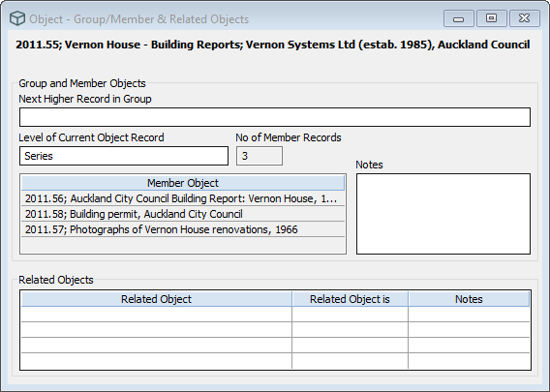This screenshot has height=392, width=550.
Task: Click the Related Object is column header
Action: 350,299
